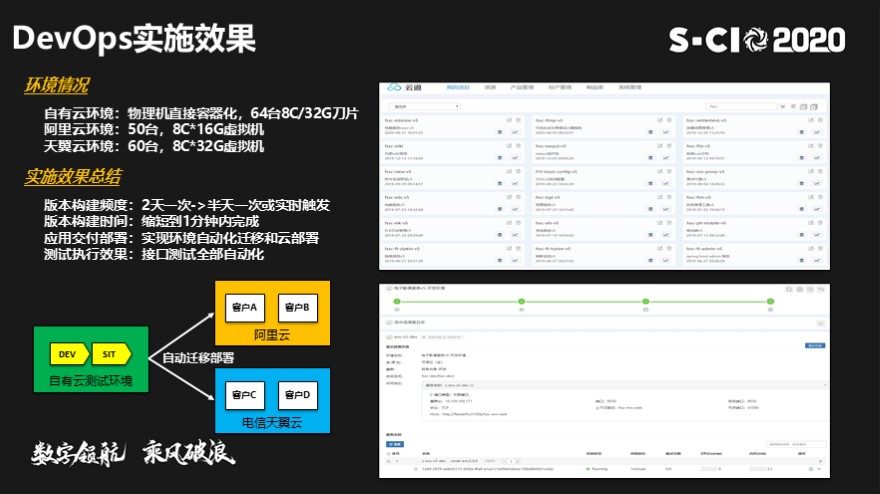The height and width of the screenshot is (494, 880).
Task: Open the project filter dropdown below the navigation
Action: pyautogui.click(x=424, y=106)
